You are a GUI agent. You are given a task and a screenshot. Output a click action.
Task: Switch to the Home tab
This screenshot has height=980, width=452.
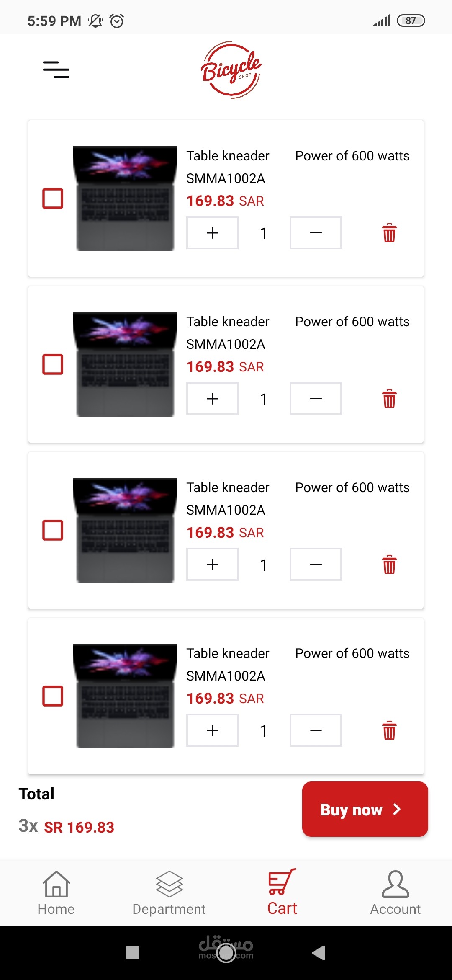56,893
